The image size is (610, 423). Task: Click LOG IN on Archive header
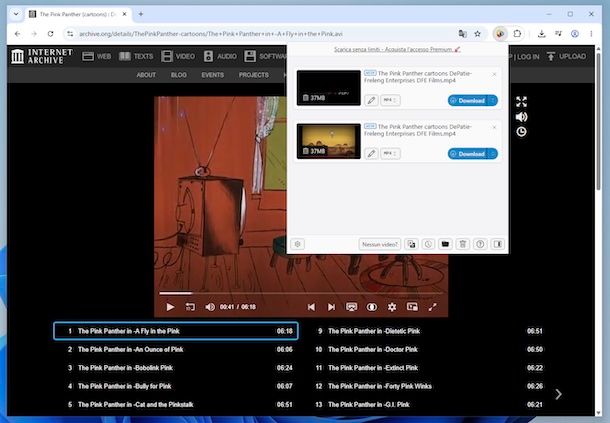pos(528,56)
